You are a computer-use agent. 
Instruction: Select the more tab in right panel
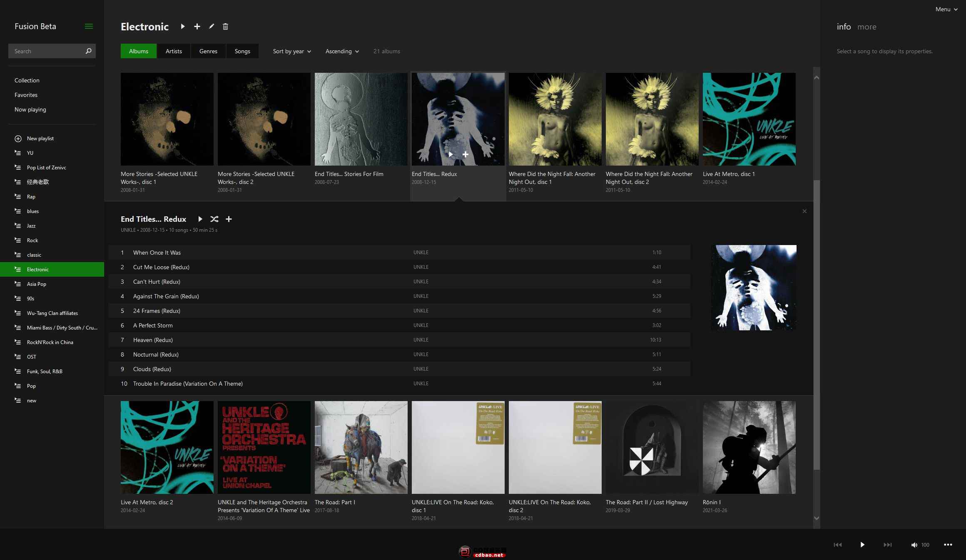coord(867,27)
